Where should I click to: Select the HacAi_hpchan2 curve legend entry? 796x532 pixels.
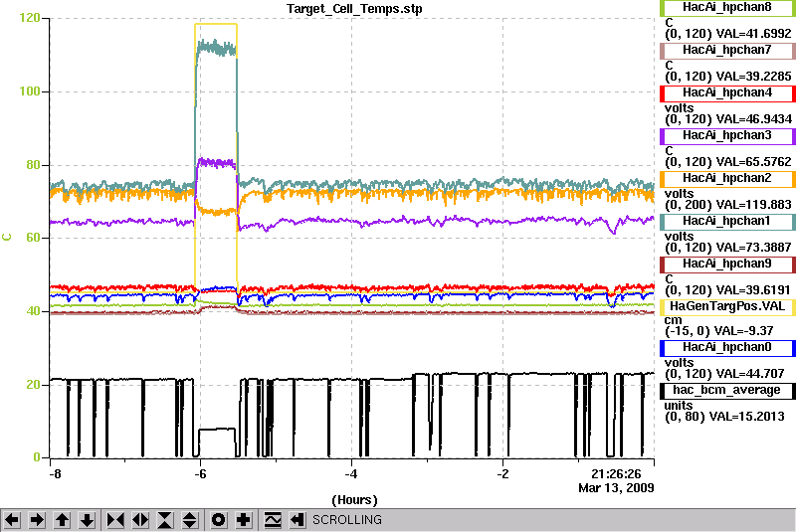[727, 179]
